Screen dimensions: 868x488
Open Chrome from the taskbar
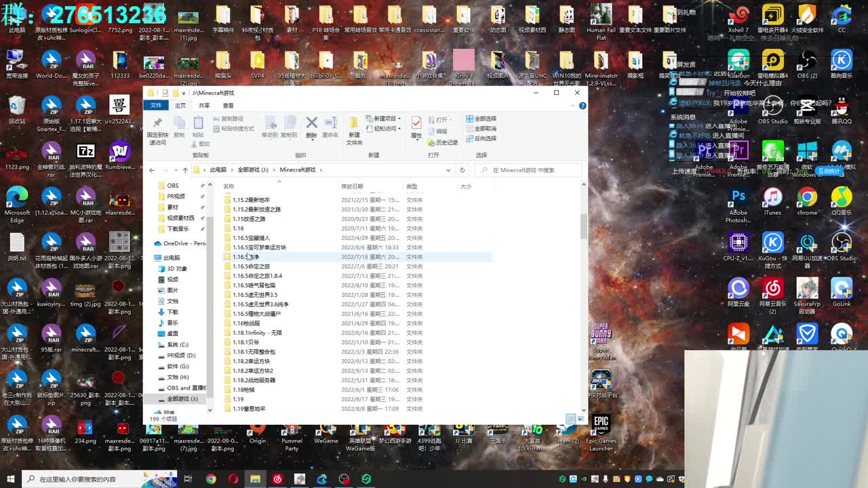211,479
